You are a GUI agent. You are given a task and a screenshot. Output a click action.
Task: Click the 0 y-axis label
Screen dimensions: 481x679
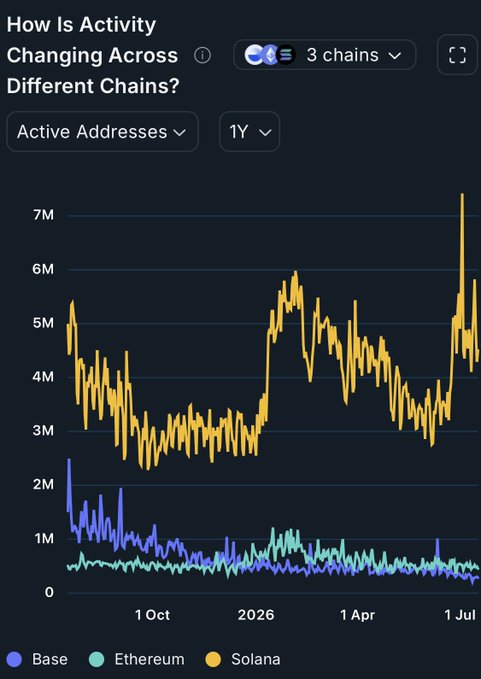click(x=50, y=592)
